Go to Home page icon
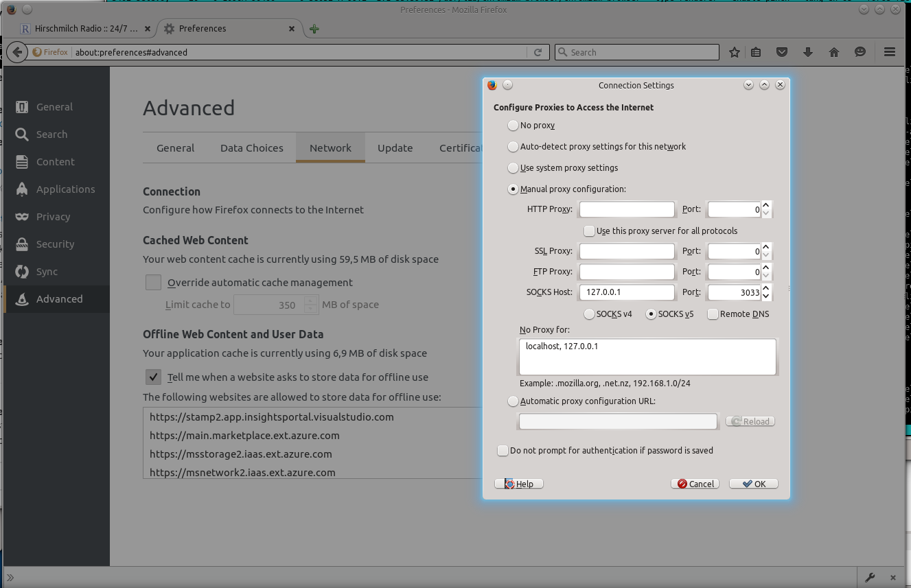Screen dimensions: 911x588 click(834, 52)
